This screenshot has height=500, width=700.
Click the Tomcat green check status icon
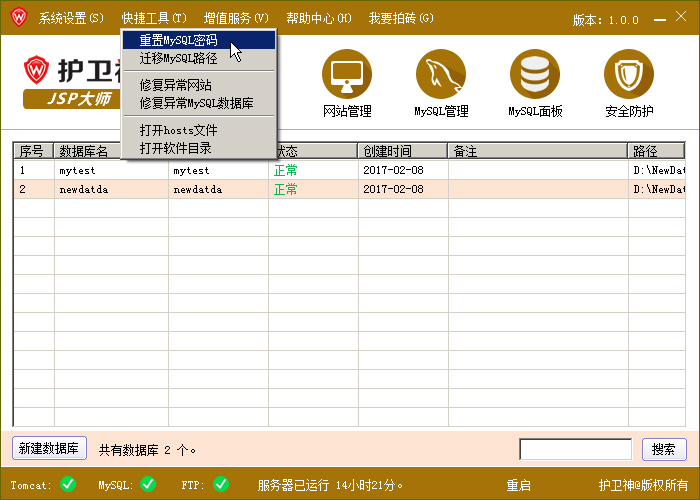point(68,484)
